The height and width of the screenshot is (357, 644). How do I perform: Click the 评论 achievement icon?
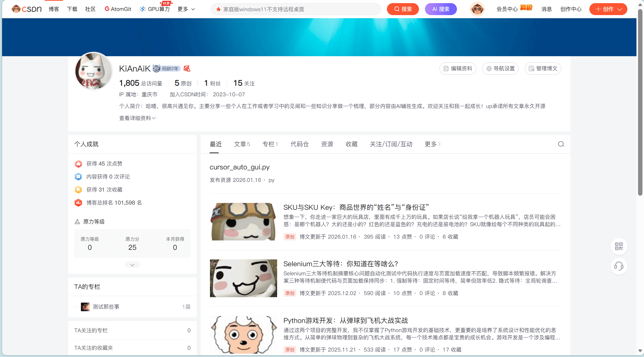tap(78, 177)
